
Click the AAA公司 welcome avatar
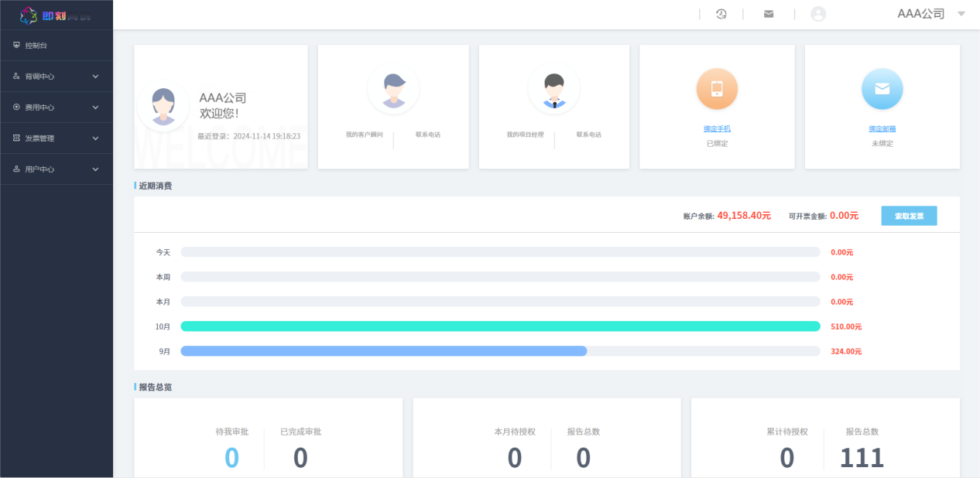coord(163,106)
